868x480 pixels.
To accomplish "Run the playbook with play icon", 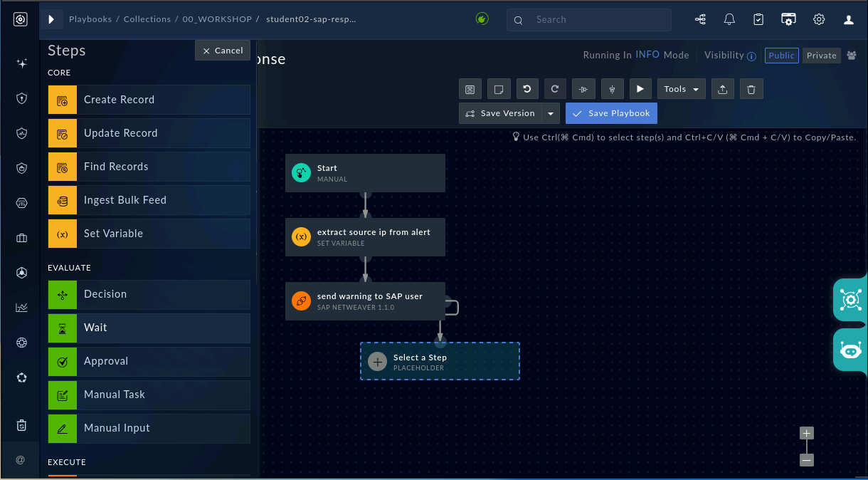I will pyautogui.click(x=640, y=89).
